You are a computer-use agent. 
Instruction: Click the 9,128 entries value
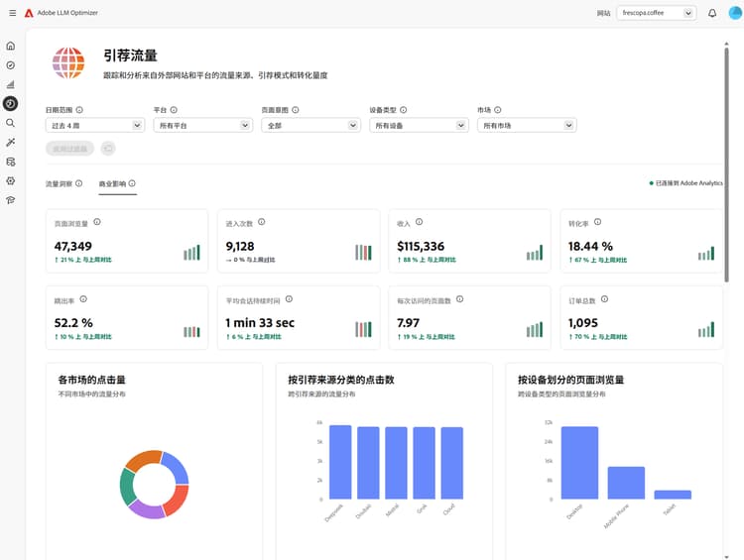point(240,246)
